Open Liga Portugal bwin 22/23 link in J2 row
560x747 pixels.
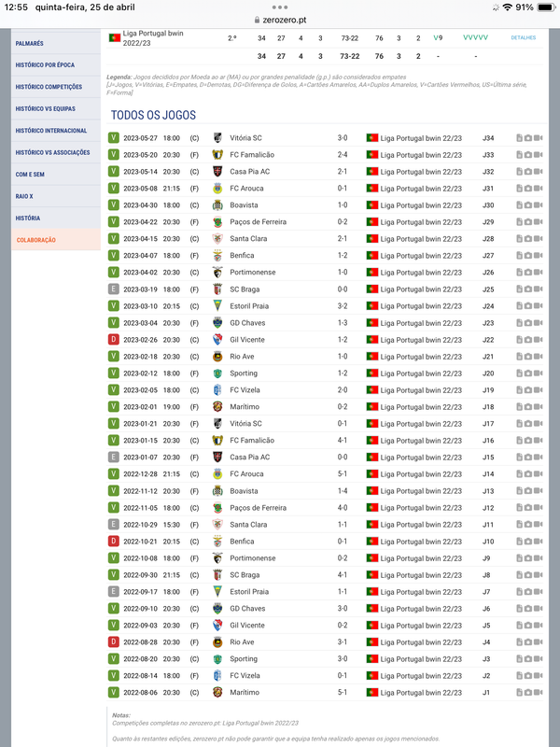(421, 675)
